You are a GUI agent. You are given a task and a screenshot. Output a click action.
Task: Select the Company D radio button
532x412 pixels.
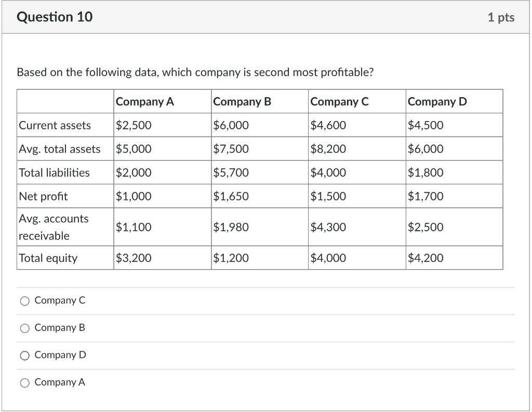[x=24, y=354]
